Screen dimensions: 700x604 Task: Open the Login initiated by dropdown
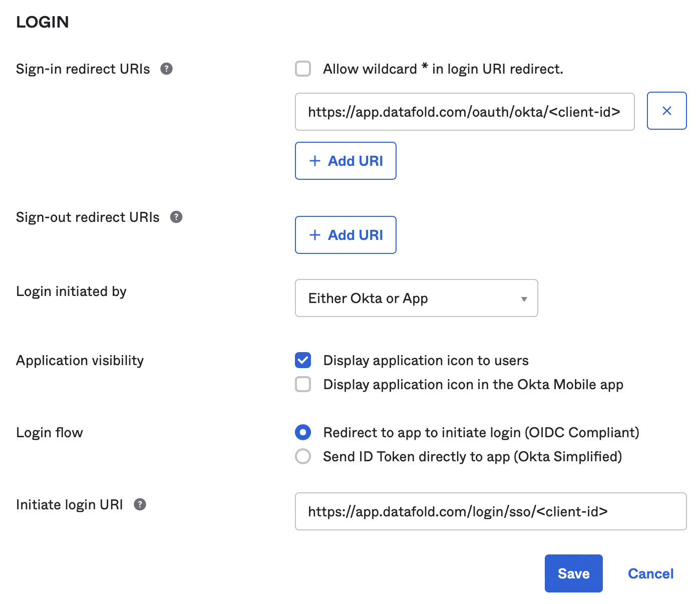coord(417,298)
